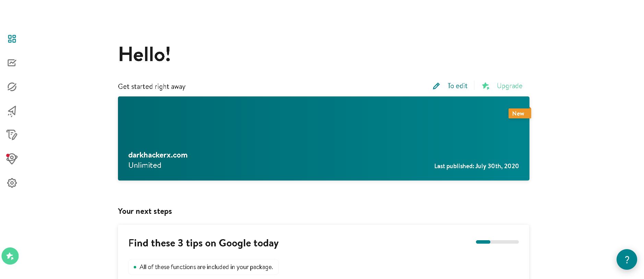Viewport: 644px width, 279px height.
Task: Open the darkhackerx.com website card
Action: (x=324, y=138)
